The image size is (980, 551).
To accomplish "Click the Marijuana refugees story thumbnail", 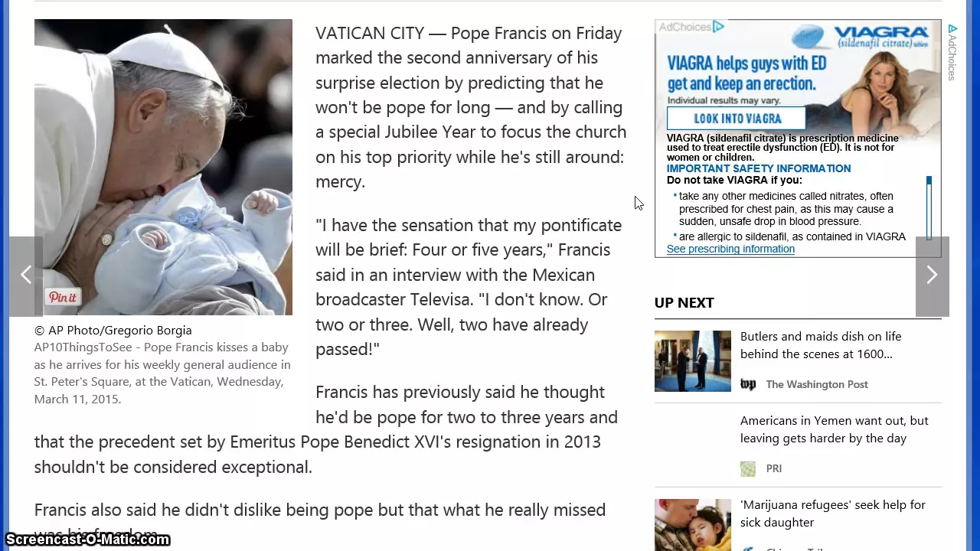I will click(693, 525).
